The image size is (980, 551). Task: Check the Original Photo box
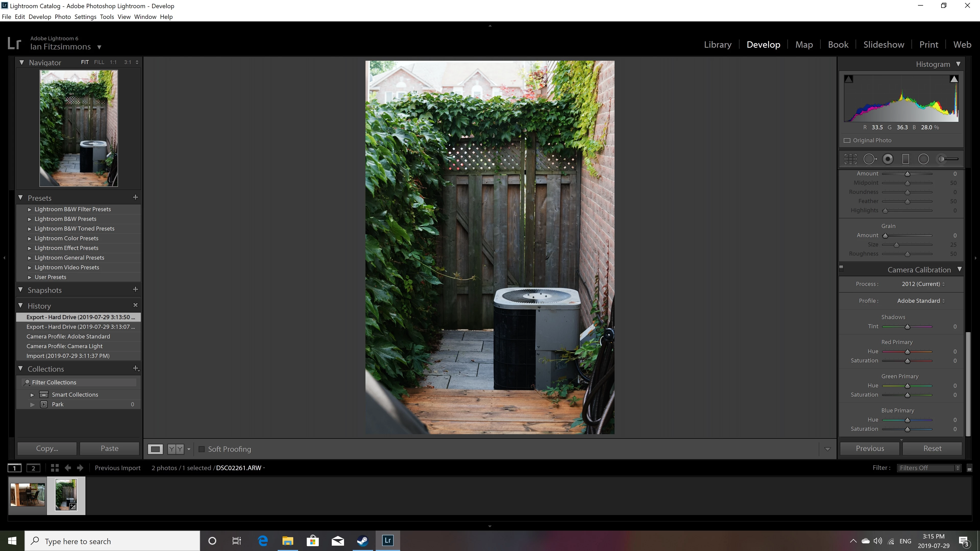(x=847, y=140)
